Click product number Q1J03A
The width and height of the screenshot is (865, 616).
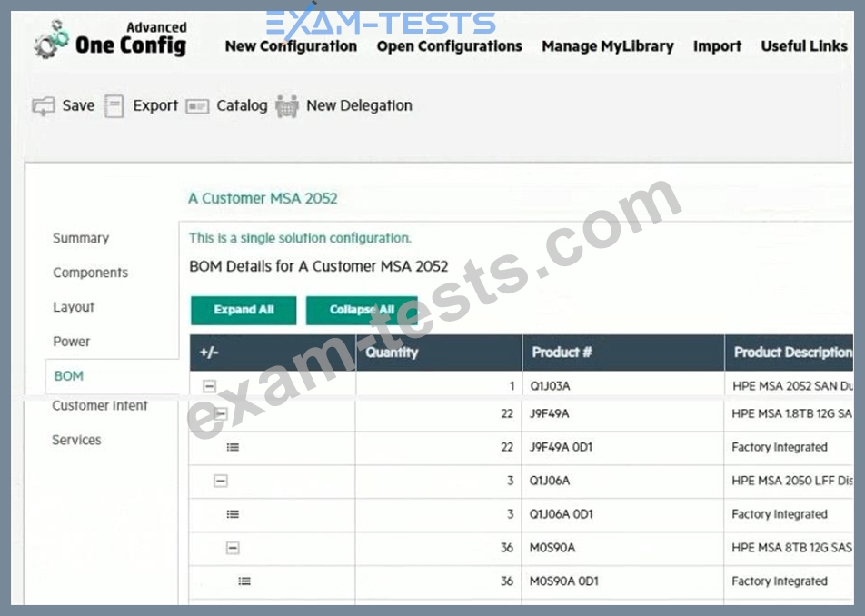550,386
